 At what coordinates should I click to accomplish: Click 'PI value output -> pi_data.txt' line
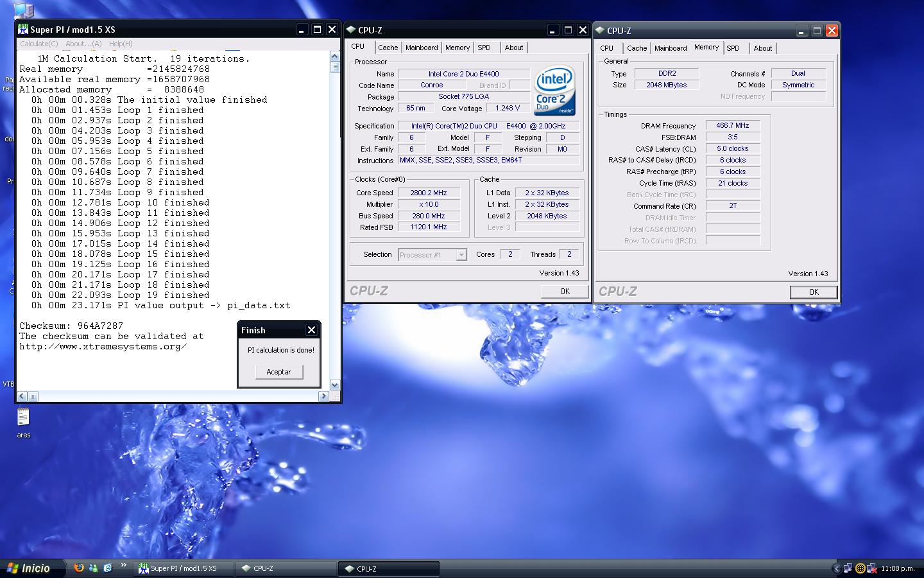pyautogui.click(x=161, y=306)
